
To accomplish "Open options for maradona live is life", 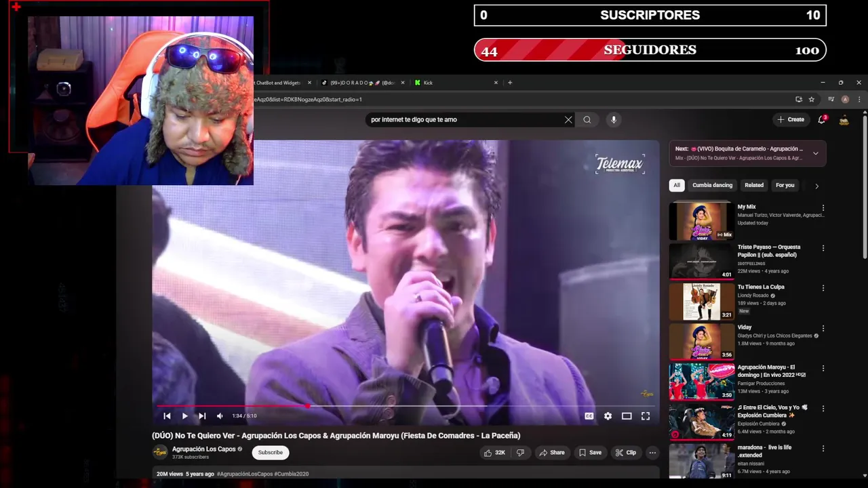I will coord(823,449).
